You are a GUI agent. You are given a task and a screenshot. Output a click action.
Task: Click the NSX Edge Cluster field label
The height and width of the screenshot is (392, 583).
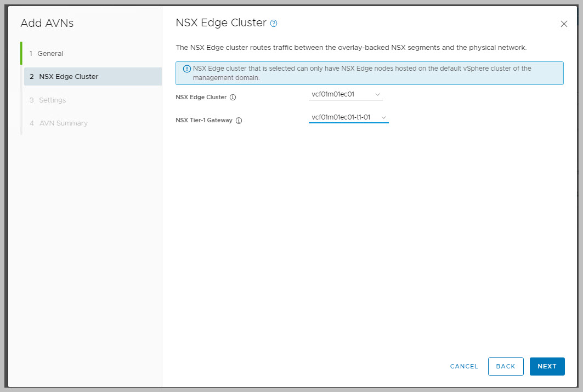pos(201,98)
